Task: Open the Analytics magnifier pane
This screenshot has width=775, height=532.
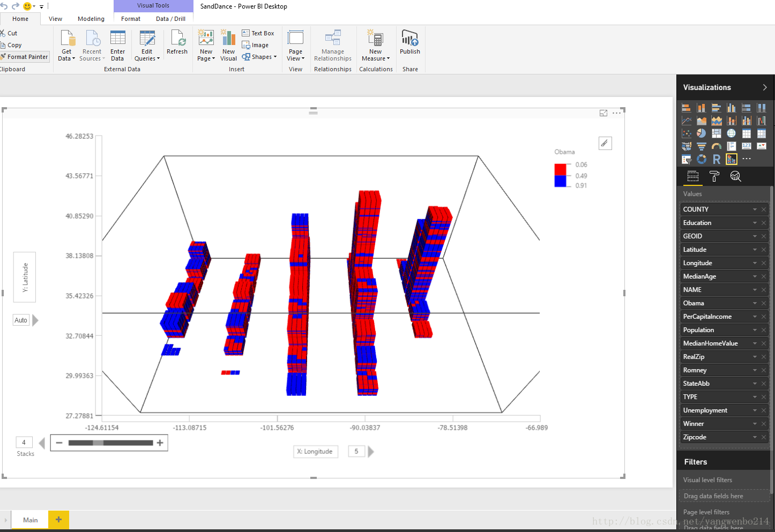Action: [x=735, y=176]
